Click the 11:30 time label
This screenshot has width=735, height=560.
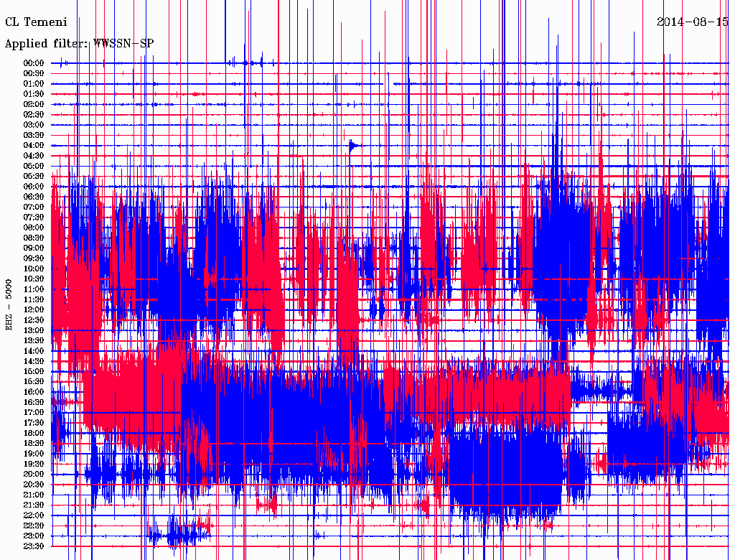(x=34, y=299)
